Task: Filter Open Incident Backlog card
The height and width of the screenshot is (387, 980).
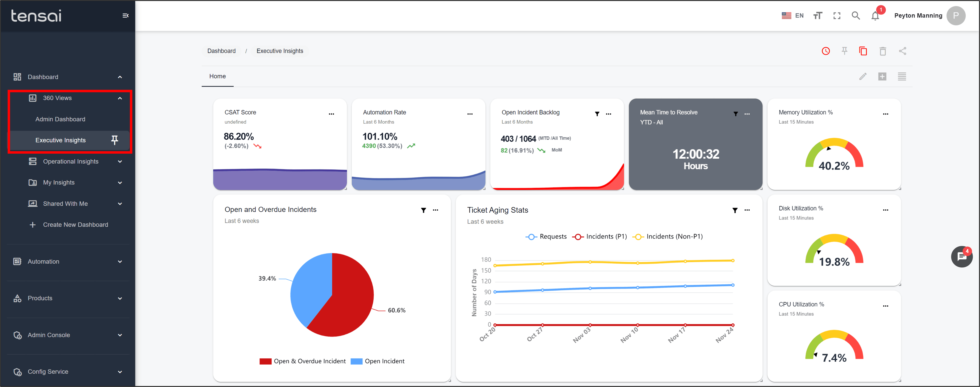Action: tap(597, 114)
